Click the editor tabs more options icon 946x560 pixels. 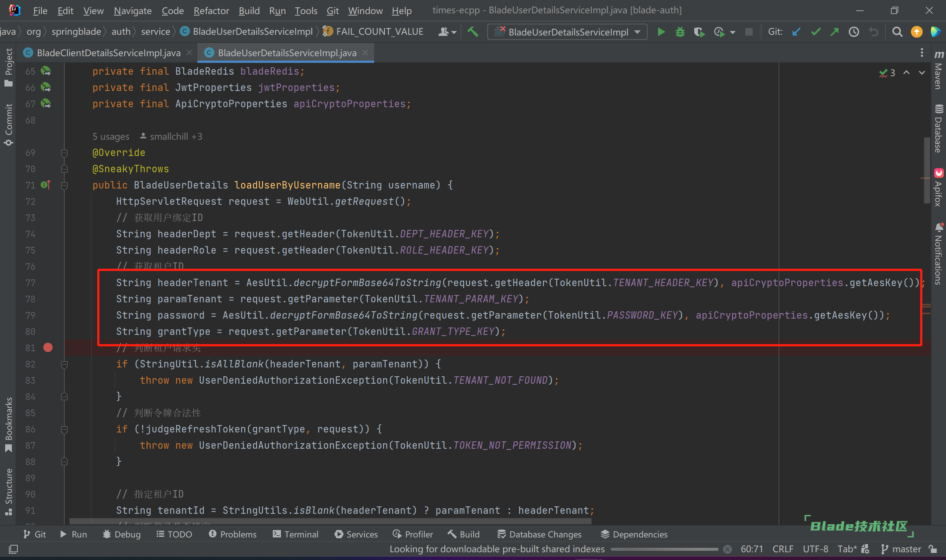click(922, 53)
